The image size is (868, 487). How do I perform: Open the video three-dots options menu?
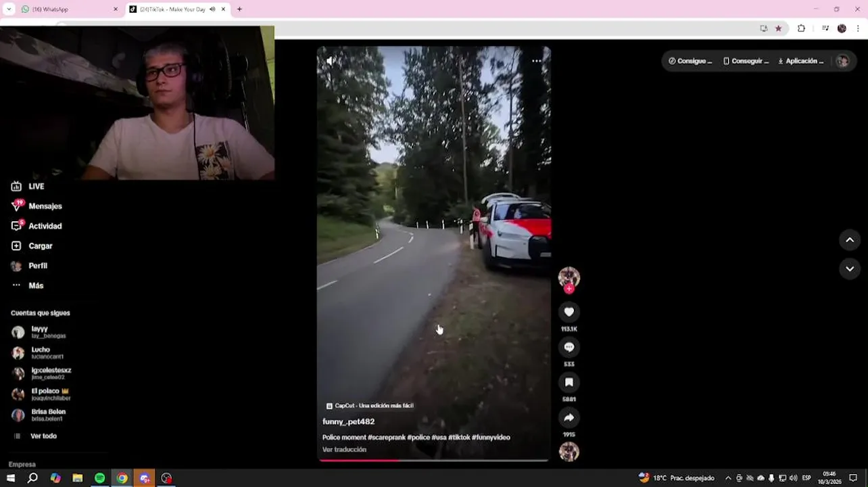coord(536,61)
